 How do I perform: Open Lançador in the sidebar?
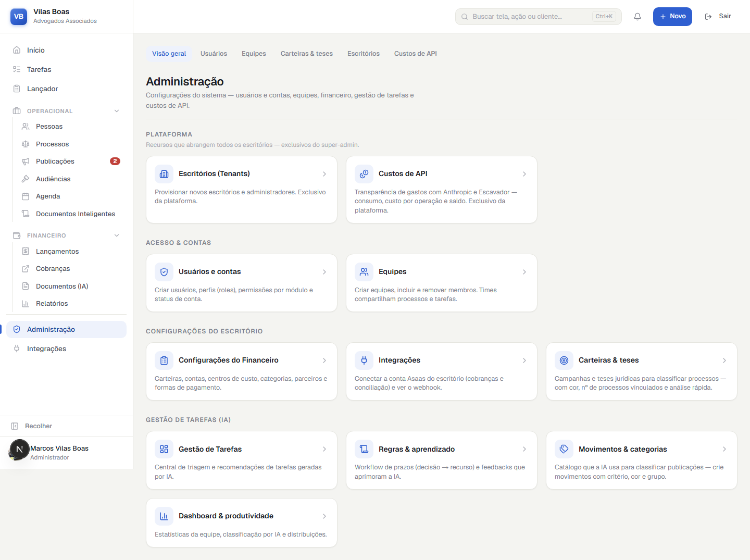click(x=67, y=89)
